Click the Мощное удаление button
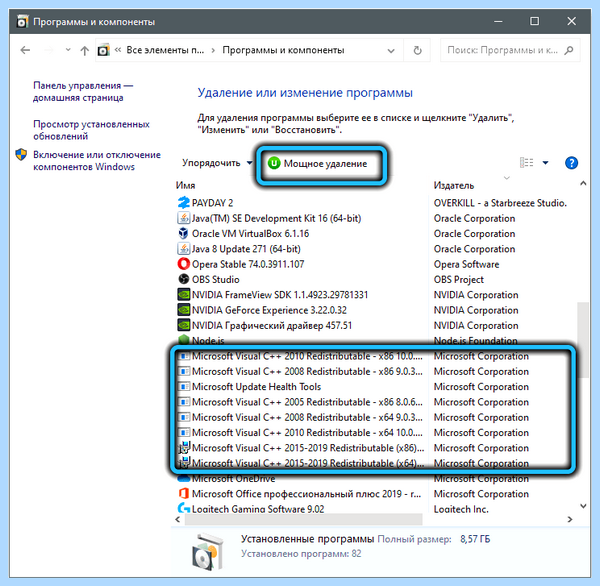 pyautogui.click(x=317, y=163)
